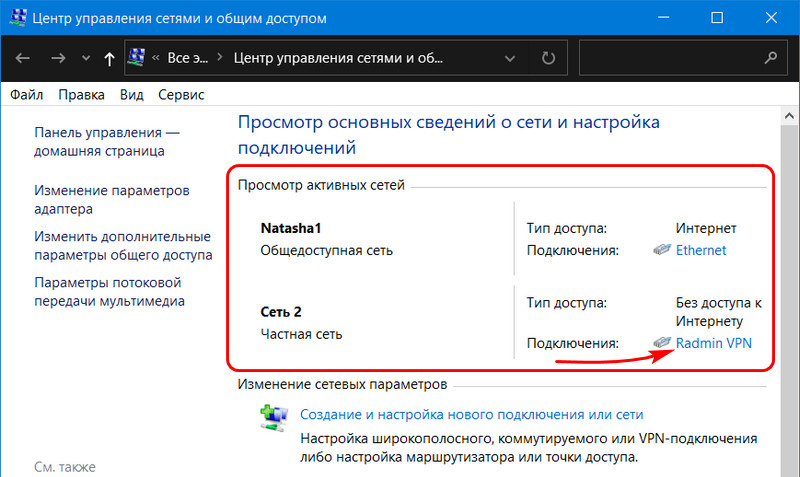Open the Radmin VPN connection link
This screenshot has height=477, width=800.
[x=713, y=343]
